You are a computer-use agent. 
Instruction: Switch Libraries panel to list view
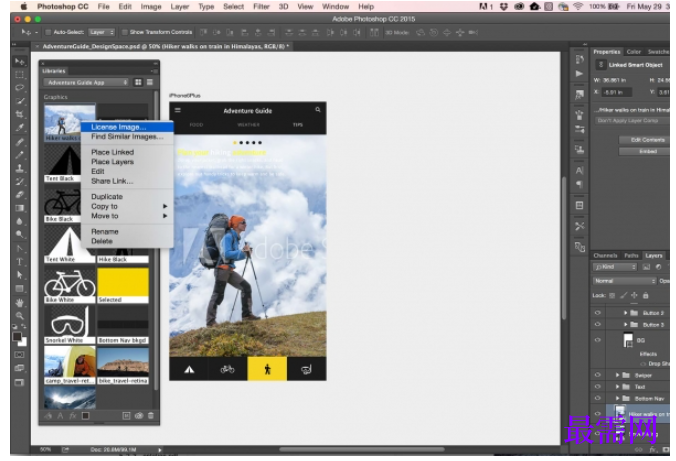[x=150, y=82]
